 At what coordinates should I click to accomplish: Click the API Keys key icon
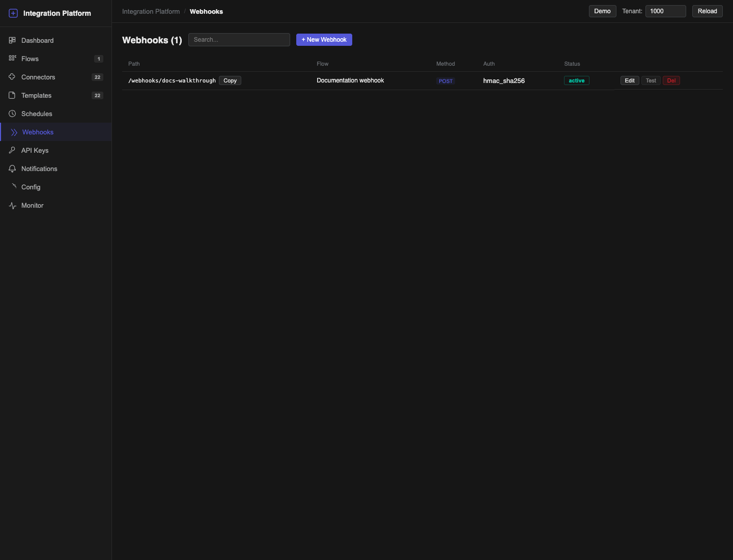coord(12,150)
